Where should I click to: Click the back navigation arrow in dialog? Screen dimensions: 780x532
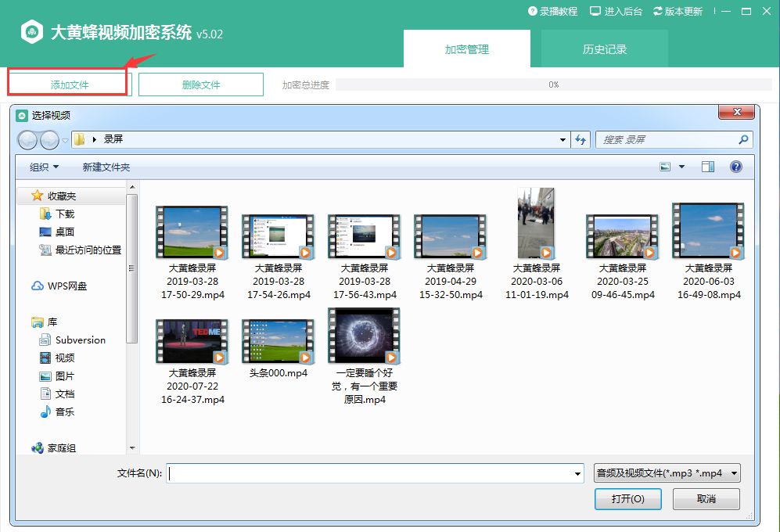click(27, 140)
